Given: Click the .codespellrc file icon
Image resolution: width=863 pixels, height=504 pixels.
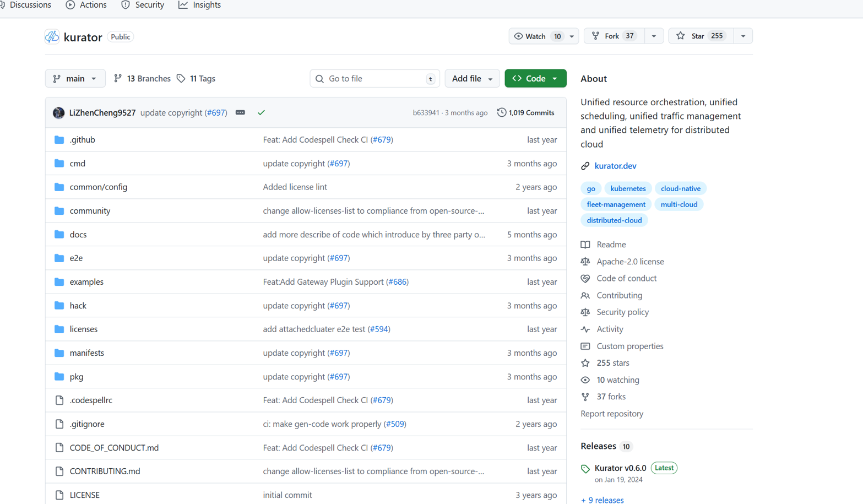Looking at the screenshot, I should point(59,400).
